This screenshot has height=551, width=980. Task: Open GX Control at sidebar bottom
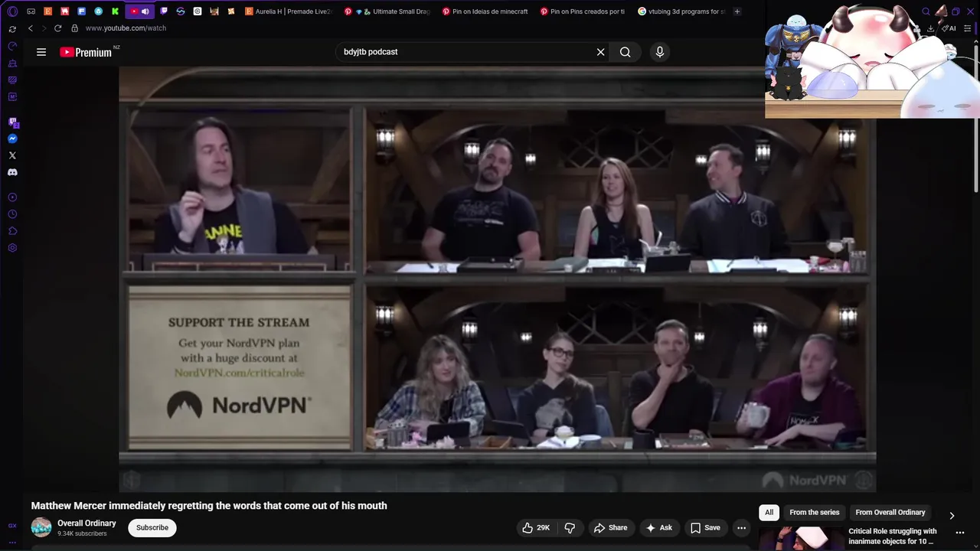12,526
